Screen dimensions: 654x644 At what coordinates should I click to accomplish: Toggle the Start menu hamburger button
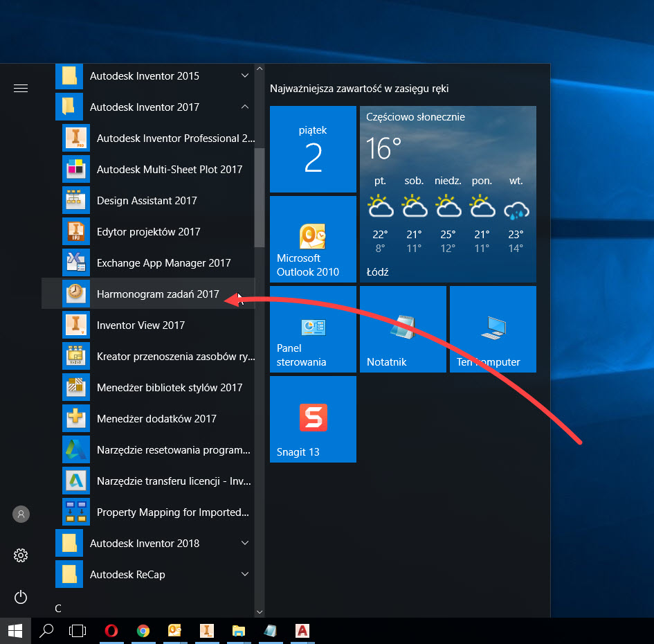(21, 88)
